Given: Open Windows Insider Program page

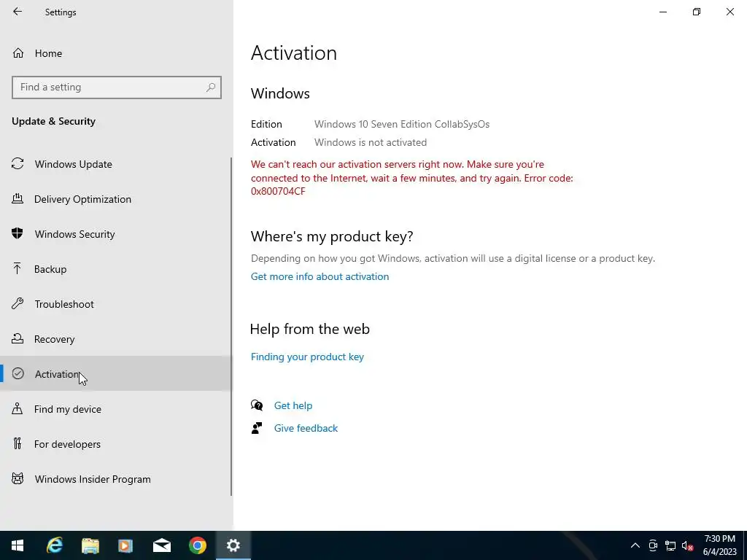Looking at the screenshot, I should click(x=116, y=479).
